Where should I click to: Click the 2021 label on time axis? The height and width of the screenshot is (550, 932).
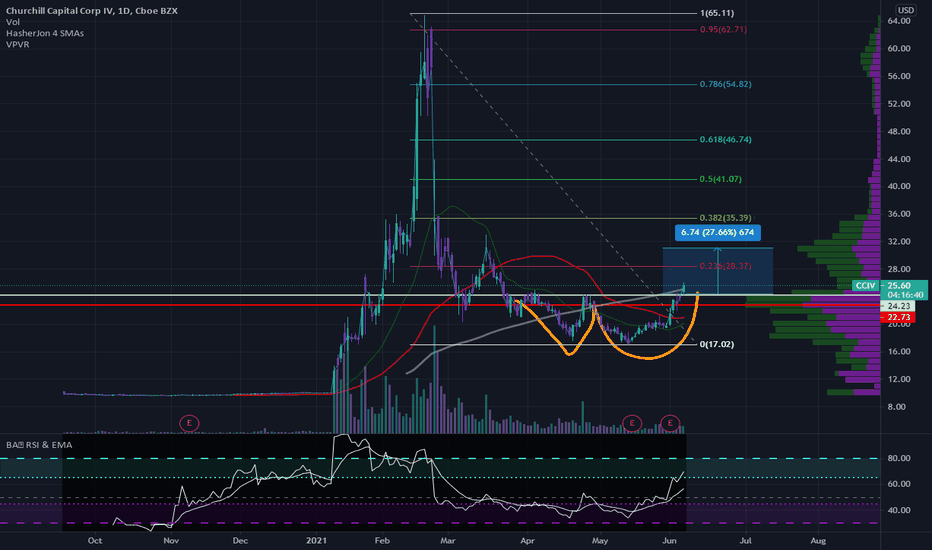317,540
